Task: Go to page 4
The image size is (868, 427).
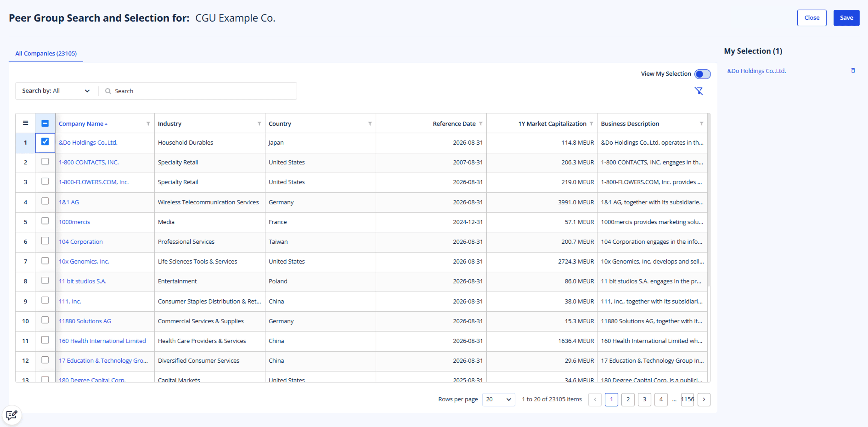Action: pos(661,399)
